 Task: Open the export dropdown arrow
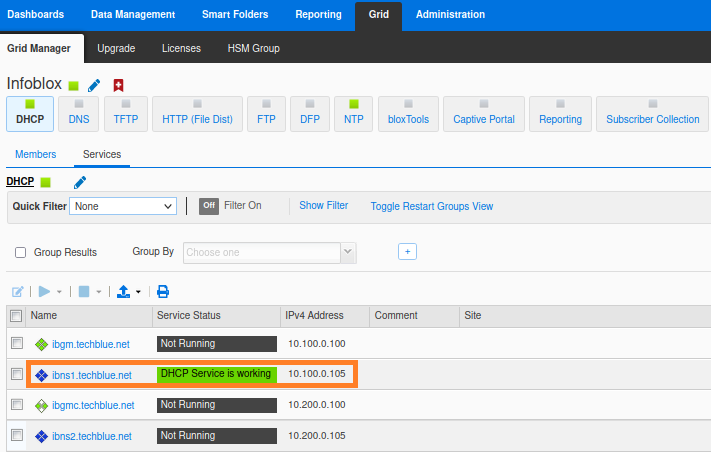click(138, 292)
